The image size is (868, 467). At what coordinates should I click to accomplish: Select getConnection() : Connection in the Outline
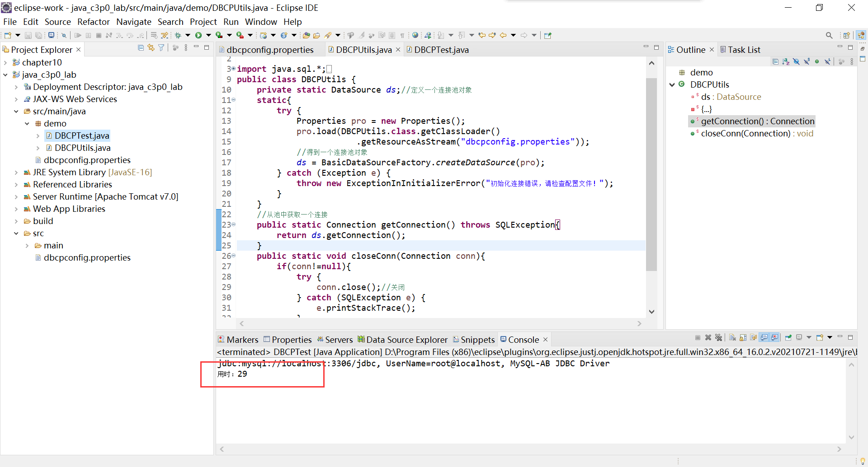(x=758, y=121)
